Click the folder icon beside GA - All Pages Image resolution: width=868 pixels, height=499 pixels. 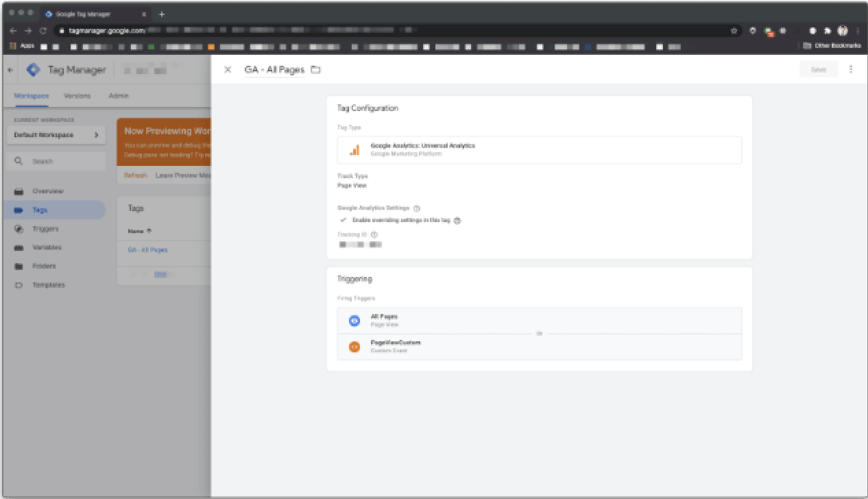[x=315, y=70]
